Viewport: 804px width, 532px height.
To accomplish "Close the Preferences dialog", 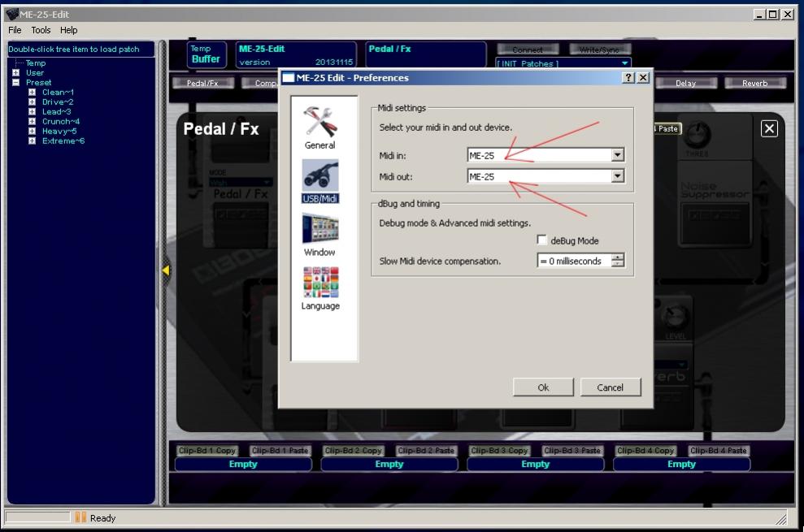I will (x=643, y=77).
